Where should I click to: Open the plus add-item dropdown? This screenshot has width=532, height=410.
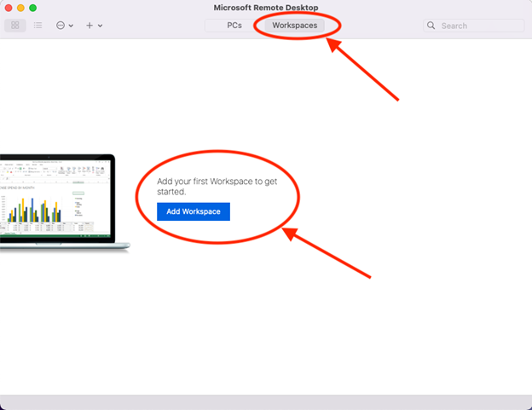(94, 26)
